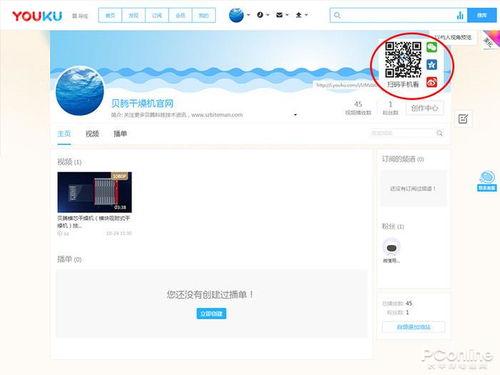500x375 pixels.
Task: Expand the dropdown arrow beside header avatar
Action: pos(248,15)
